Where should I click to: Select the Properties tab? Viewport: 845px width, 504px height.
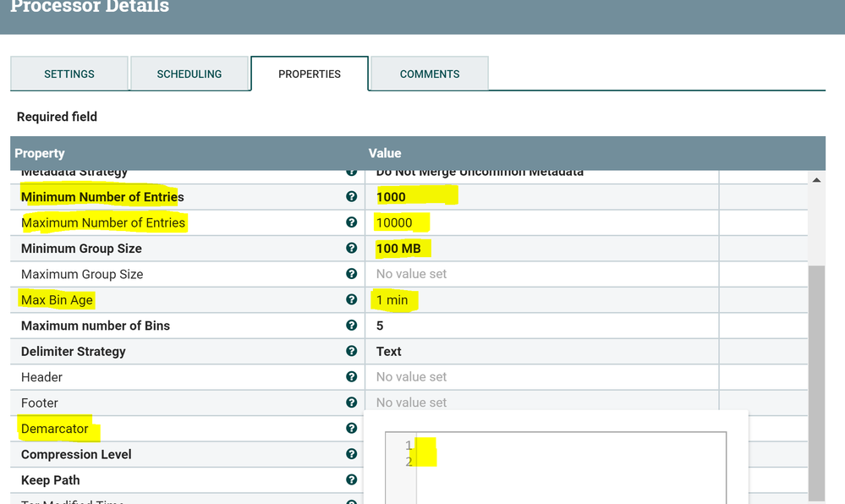point(310,74)
